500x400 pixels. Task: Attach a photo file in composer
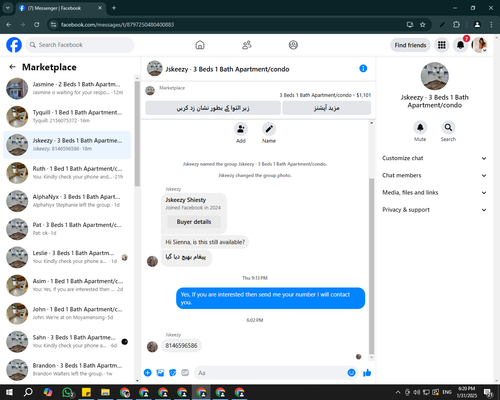(x=160, y=373)
